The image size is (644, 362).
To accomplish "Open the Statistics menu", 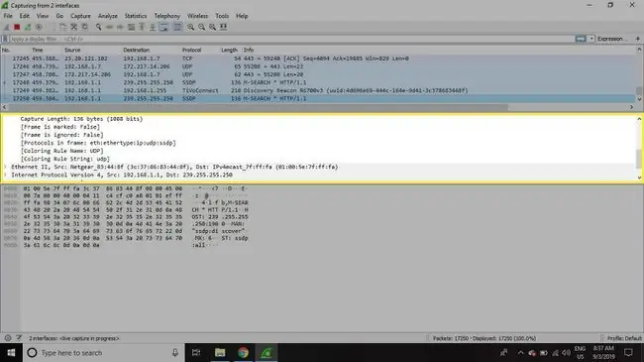I will (x=136, y=16).
